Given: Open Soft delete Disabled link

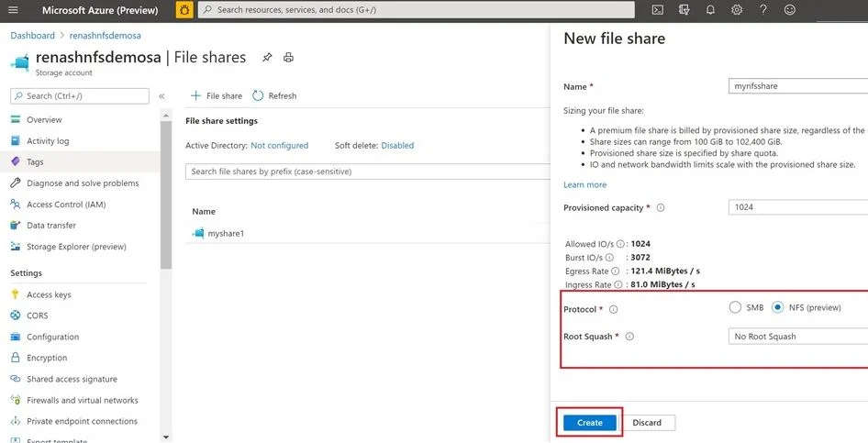Looking at the screenshot, I should (397, 146).
